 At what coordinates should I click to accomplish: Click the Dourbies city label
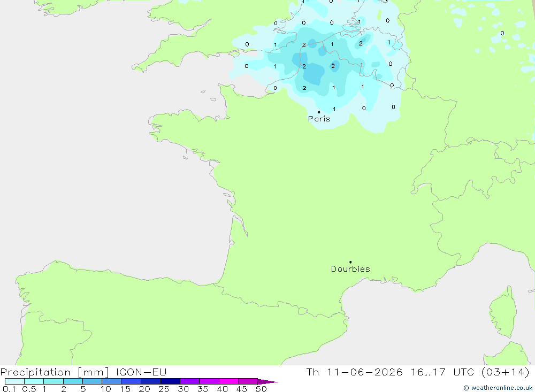pos(350,269)
